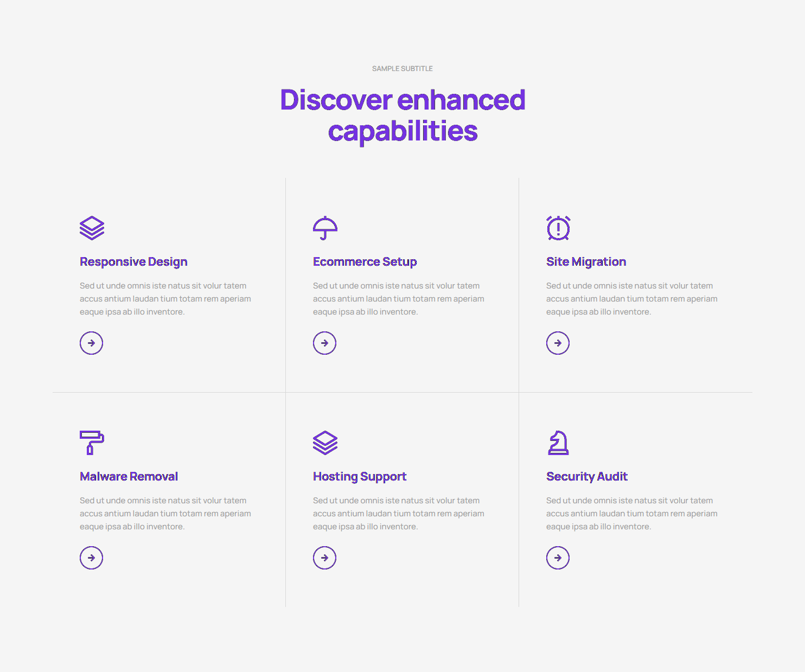Click the layers icon above Responsive Design
This screenshot has width=805, height=672.
click(92, 228)
